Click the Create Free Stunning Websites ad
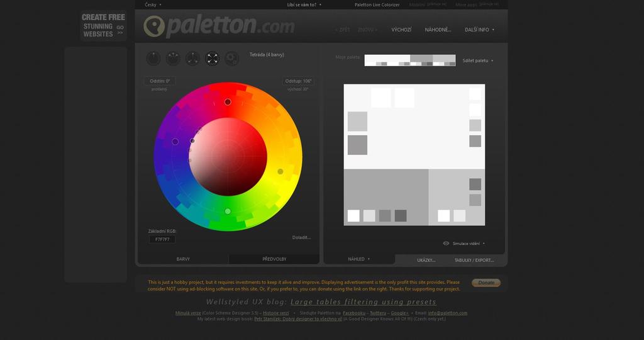644x340 pixels. pos(104,25)
